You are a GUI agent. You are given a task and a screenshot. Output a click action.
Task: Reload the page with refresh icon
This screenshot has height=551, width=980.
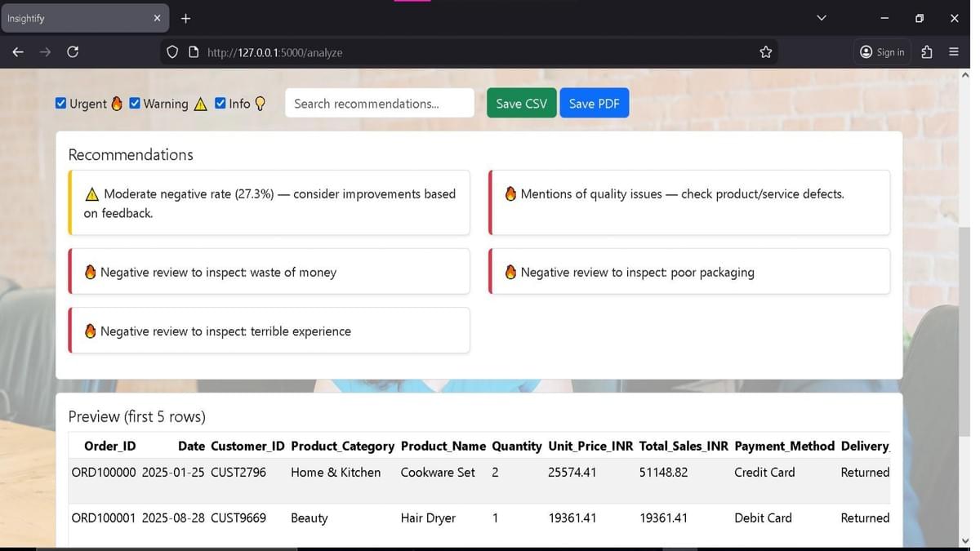click(73, 52)
